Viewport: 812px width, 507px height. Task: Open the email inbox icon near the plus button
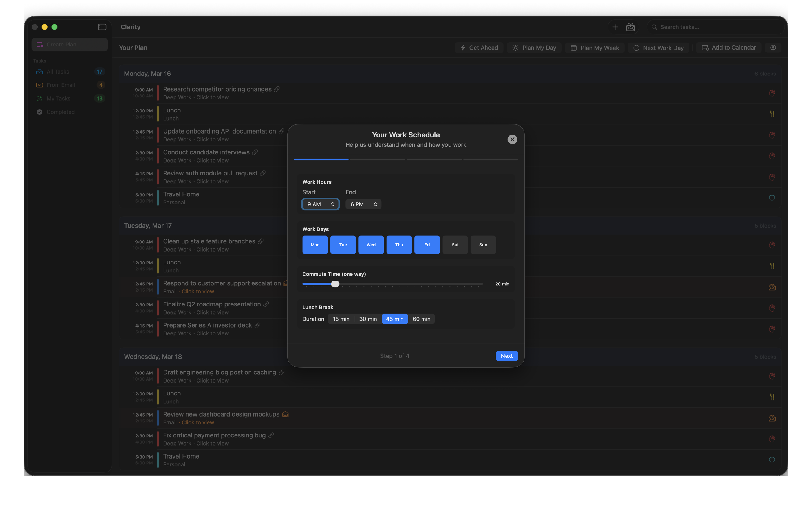[630, 27]
